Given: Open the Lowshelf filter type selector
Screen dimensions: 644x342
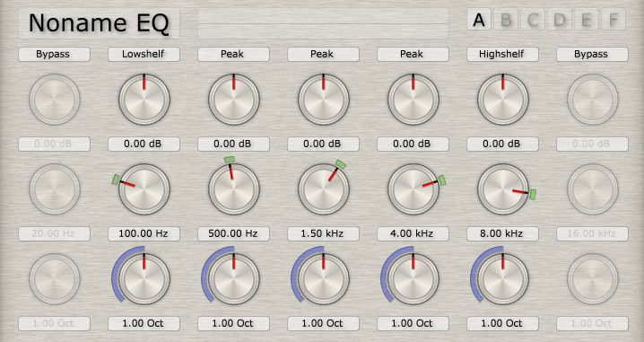Looking at the screenshot, I should 144,54.
